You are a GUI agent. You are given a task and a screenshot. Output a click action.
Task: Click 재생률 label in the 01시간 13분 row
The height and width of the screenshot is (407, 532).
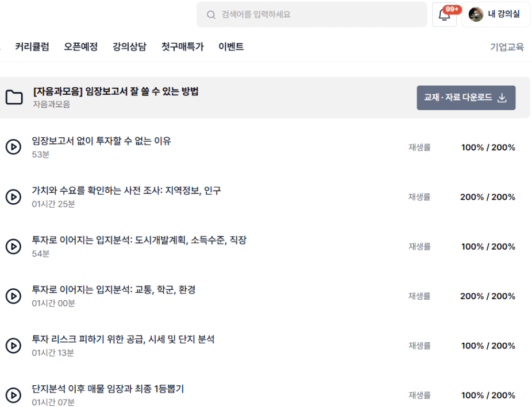pyautogui.click(x=419, y=346)
